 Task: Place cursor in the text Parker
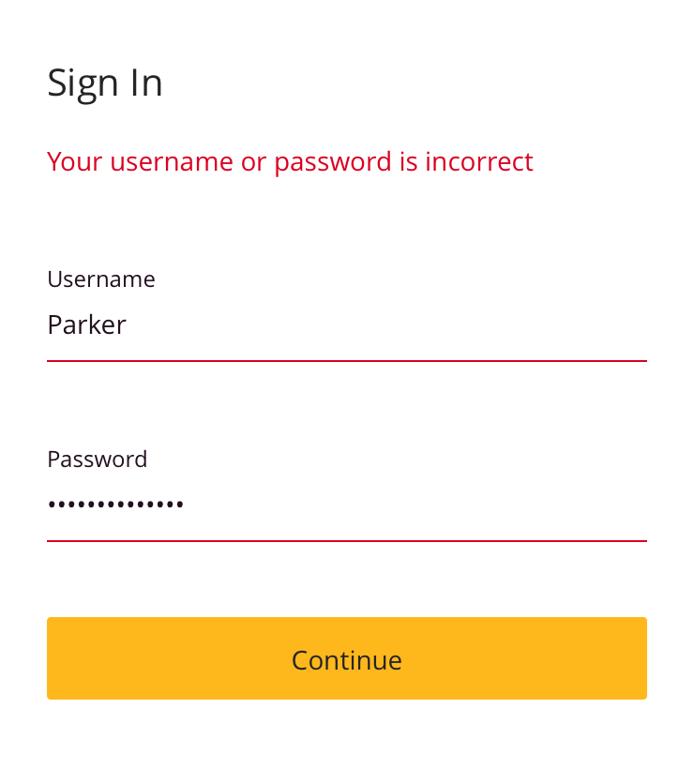(86, 326)
